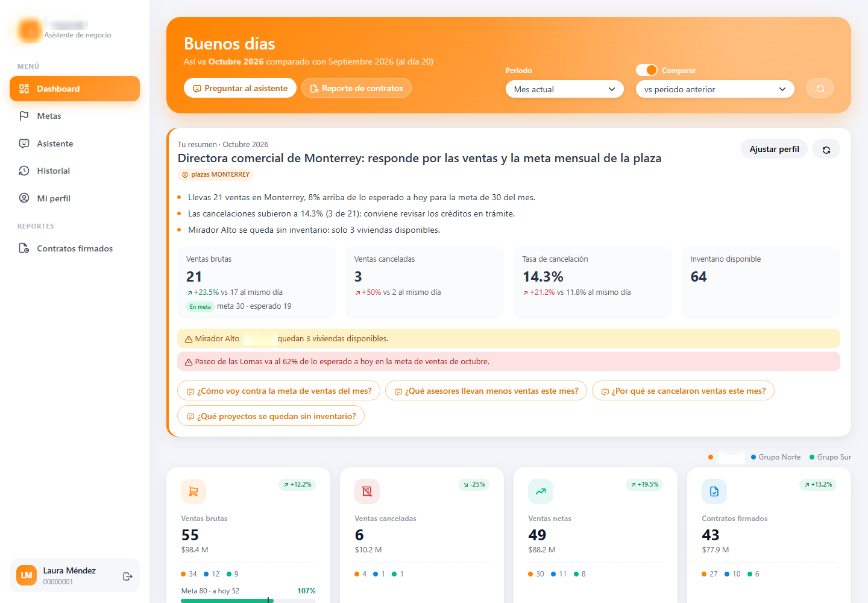The height and width of the screenshot is (603, 868).
Task: Open the vs periodo anterior dropdown
Action: point(715,89)
